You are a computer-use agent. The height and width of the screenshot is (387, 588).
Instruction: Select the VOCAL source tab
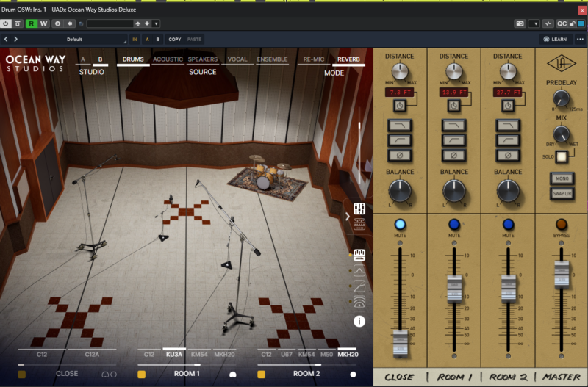click(x=237, y=59)
